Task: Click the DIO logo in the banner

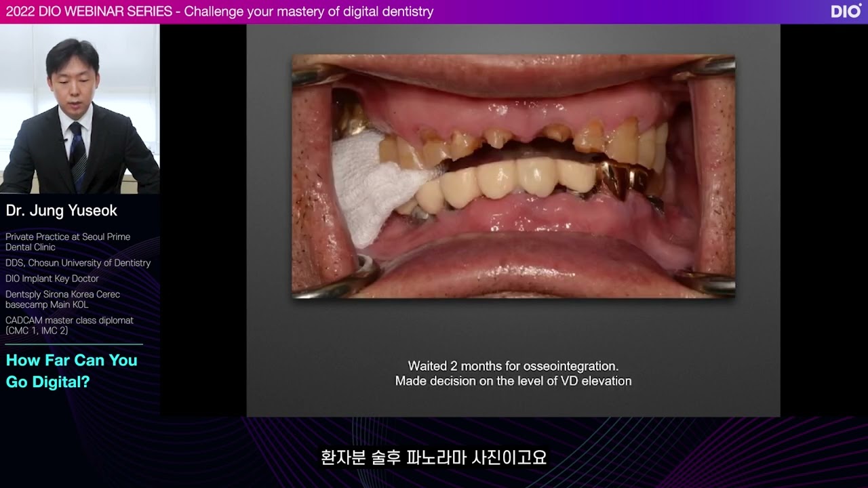Action: pyautogui.click(x=846, y=11)
